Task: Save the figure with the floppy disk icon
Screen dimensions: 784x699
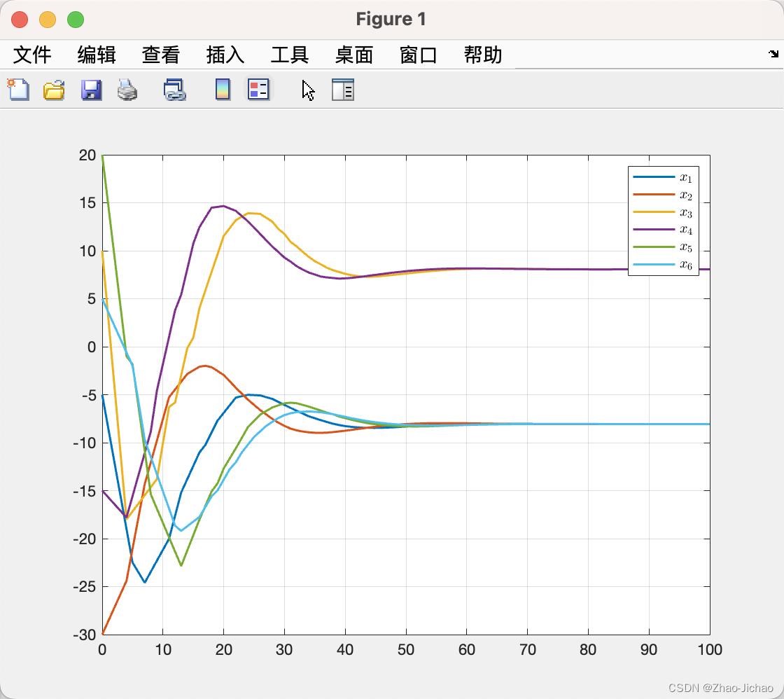Action: [x=92, y=90]
